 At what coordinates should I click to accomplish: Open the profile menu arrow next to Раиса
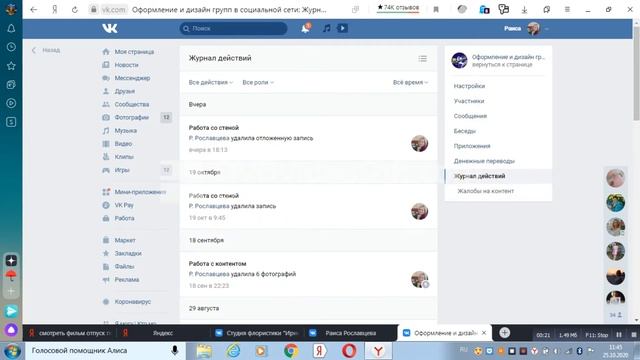[x=547, y=29]
